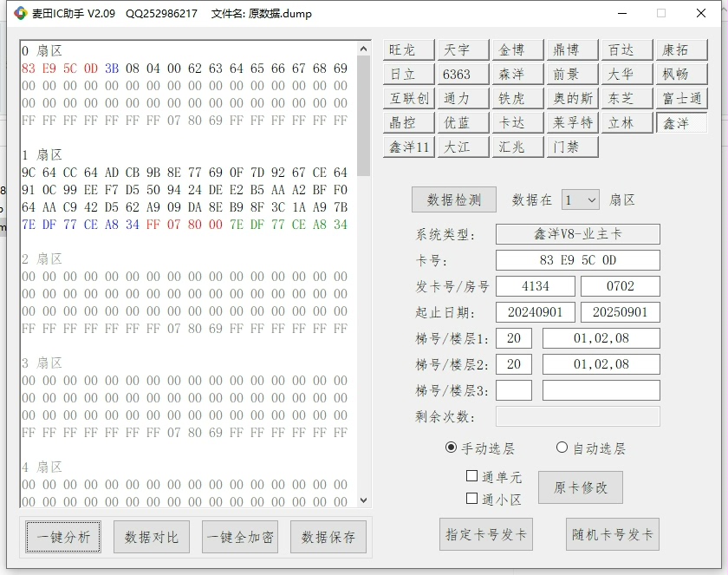The image size is (728, 575).
Task: Click the '0 扇区' header in hex dump
Action: (42, 50)
